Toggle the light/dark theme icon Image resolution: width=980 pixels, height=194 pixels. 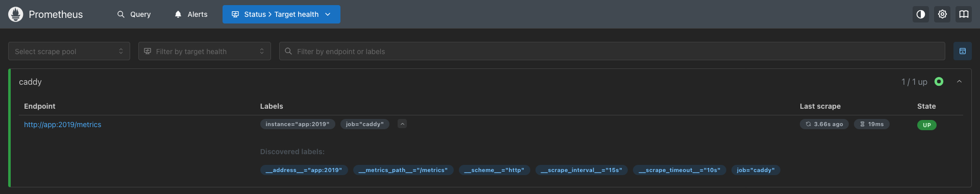921,14
